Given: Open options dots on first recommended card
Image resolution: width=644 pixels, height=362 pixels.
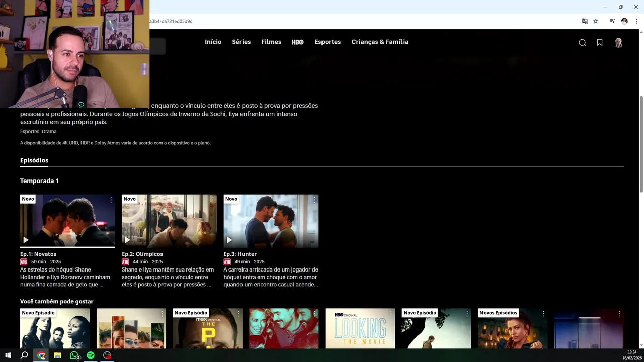Looking at the screenshot, I should [x=86, y=313].
